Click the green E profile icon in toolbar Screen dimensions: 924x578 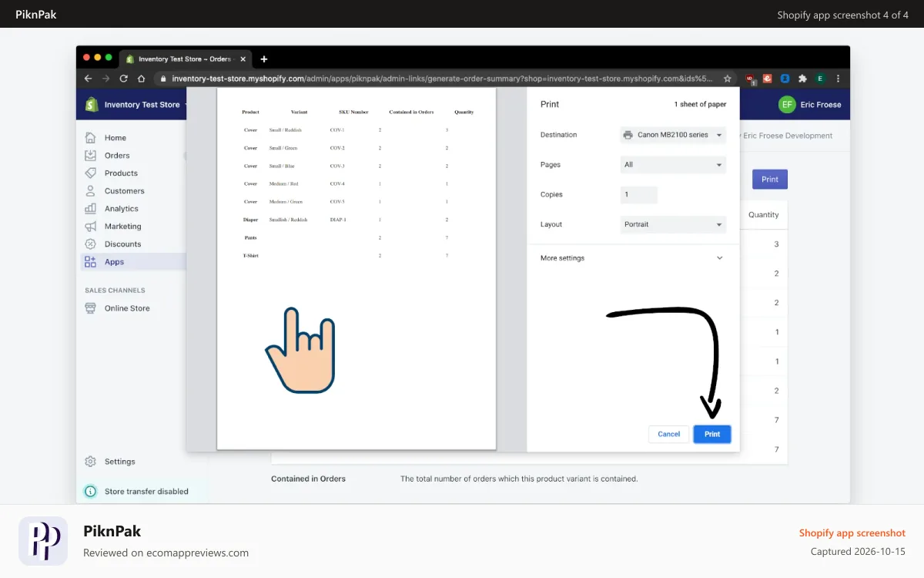tap(820, 79)
